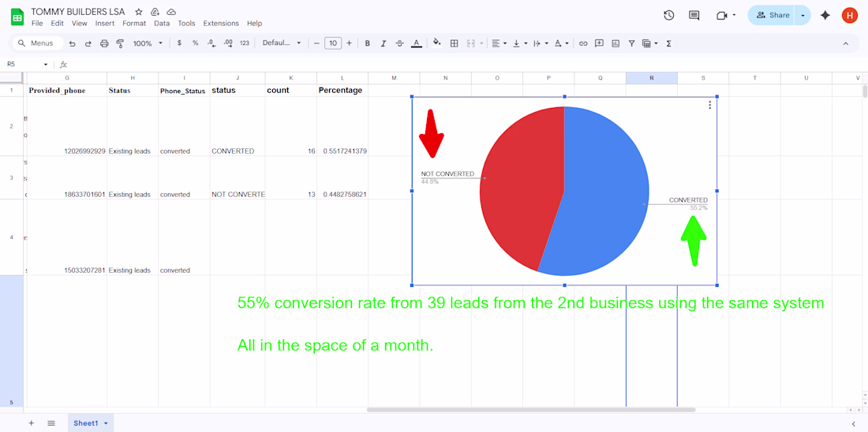Open the chart's three-dot menu
Screen dimensions: 868x432
709,105
